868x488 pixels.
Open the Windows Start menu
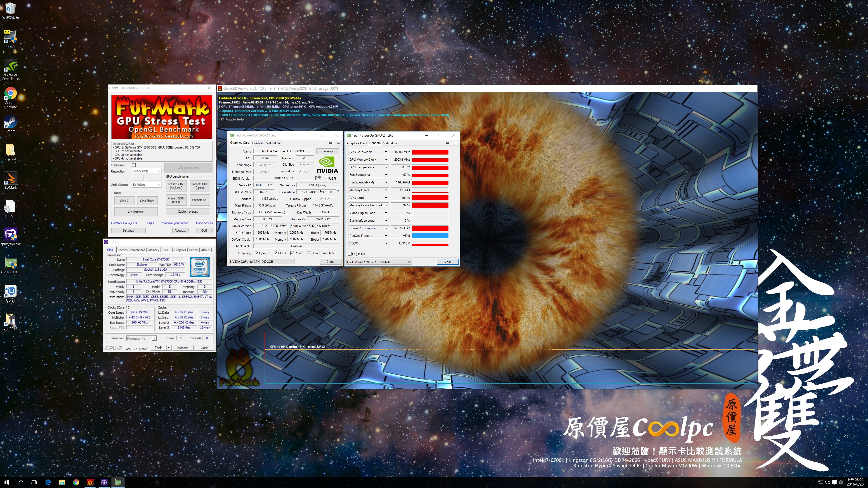point(7,482)
